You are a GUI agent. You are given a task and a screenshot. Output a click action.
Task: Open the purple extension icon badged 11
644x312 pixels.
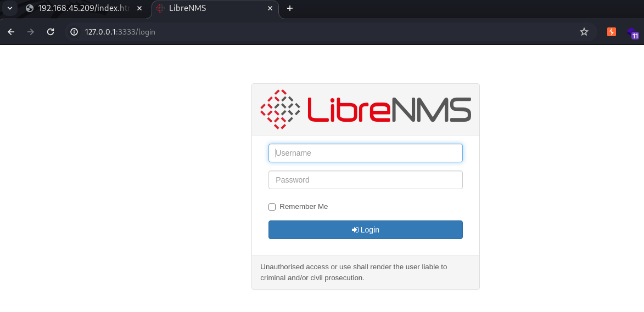tap(633, 33)
